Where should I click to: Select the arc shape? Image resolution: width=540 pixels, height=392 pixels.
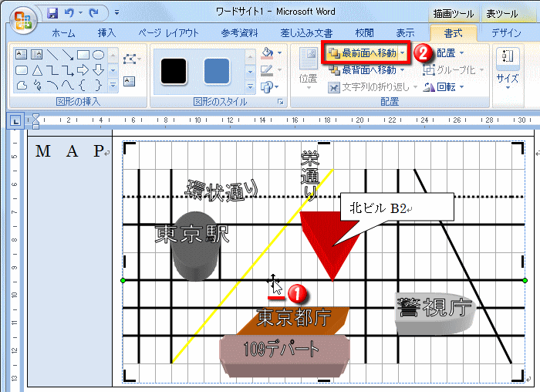(x=52, y=85)
